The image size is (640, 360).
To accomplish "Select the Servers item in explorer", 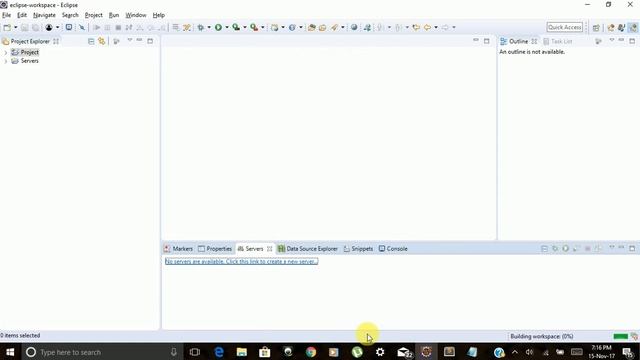I will (25, 61).
